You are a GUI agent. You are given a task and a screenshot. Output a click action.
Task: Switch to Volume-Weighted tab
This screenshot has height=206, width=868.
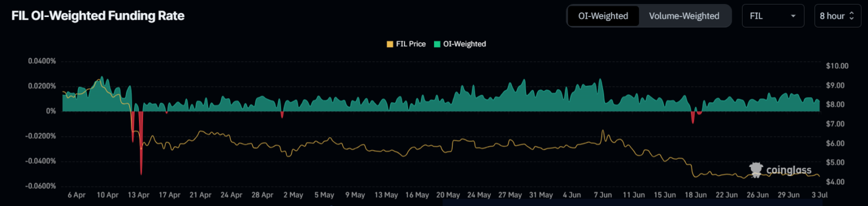tap(684, 16)
